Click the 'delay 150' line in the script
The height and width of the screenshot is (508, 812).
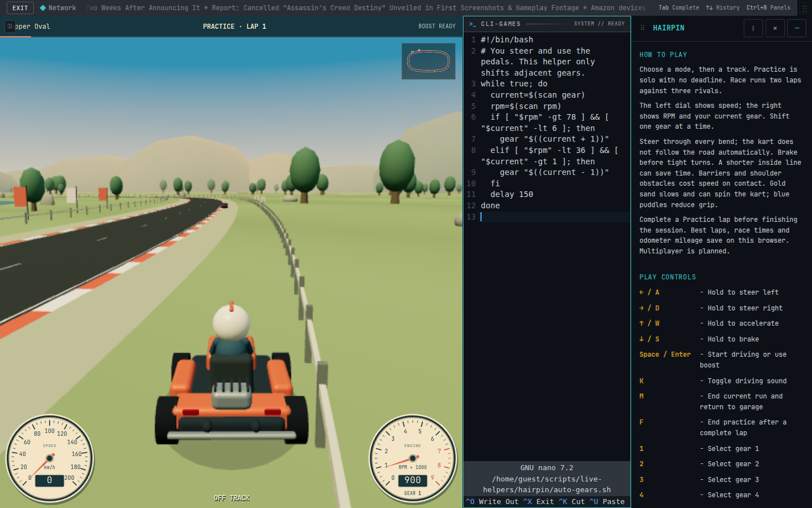click(511, 194)
